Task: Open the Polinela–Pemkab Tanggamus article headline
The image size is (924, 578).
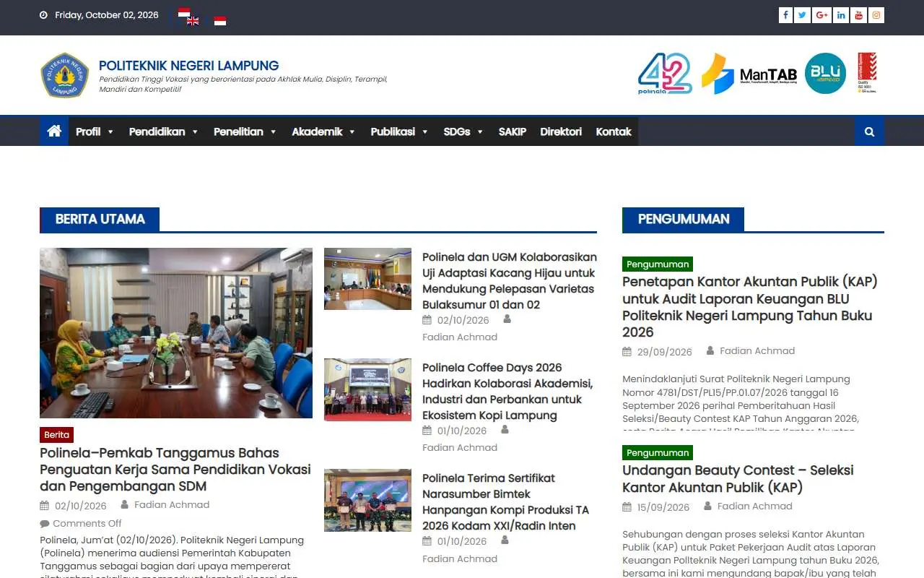Action: (175, 470)
